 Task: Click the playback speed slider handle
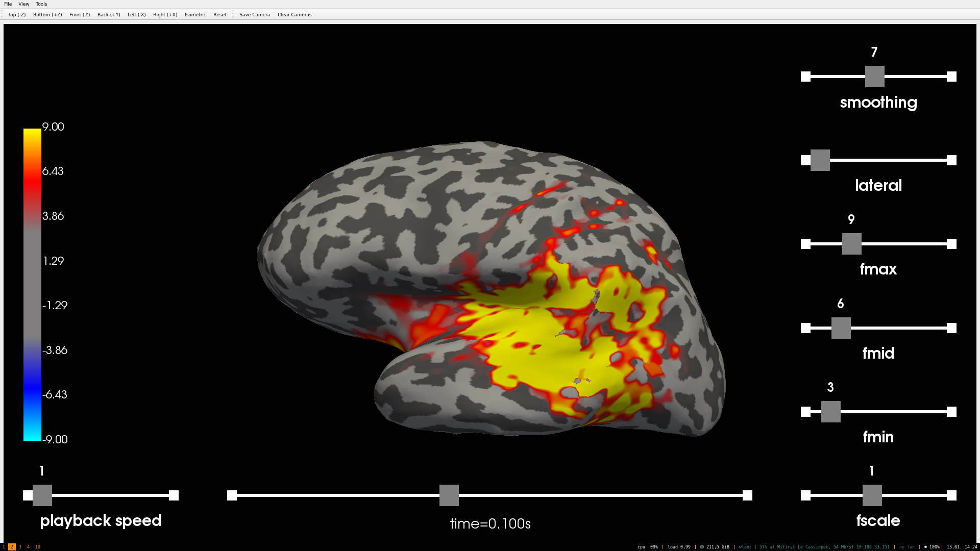(x=42, y=495)
